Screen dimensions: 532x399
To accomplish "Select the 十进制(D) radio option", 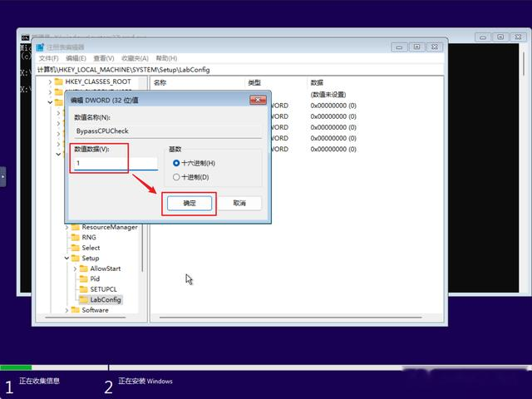I will [190, 177].
